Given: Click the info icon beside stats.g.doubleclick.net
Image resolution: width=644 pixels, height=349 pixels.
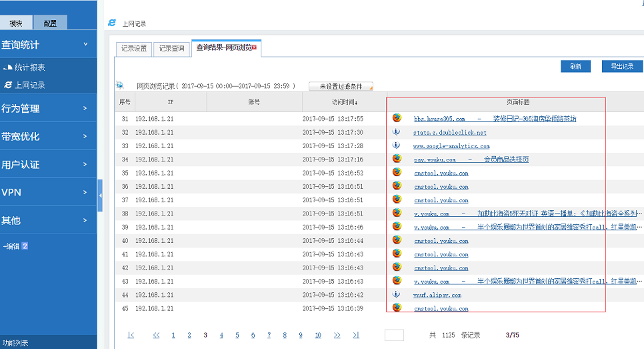Looking at the screenshot, I should 397,131.
